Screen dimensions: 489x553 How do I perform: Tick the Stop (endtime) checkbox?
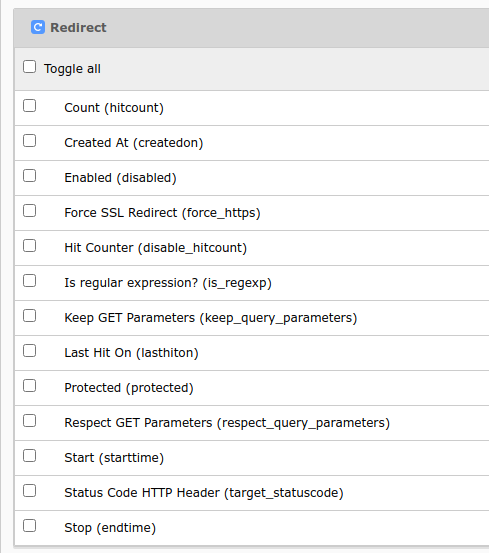29,525
